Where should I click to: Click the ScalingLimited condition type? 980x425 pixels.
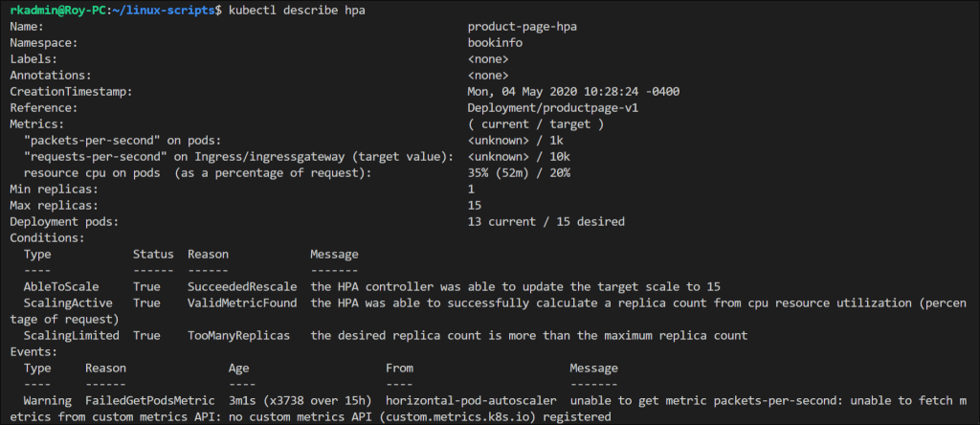(72, 335)
